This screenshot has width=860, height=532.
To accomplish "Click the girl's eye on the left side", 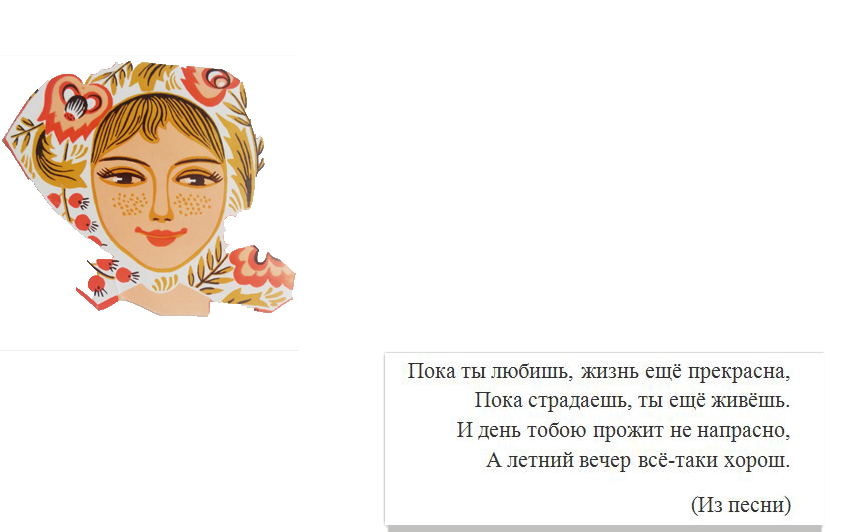I will (122, 177).
